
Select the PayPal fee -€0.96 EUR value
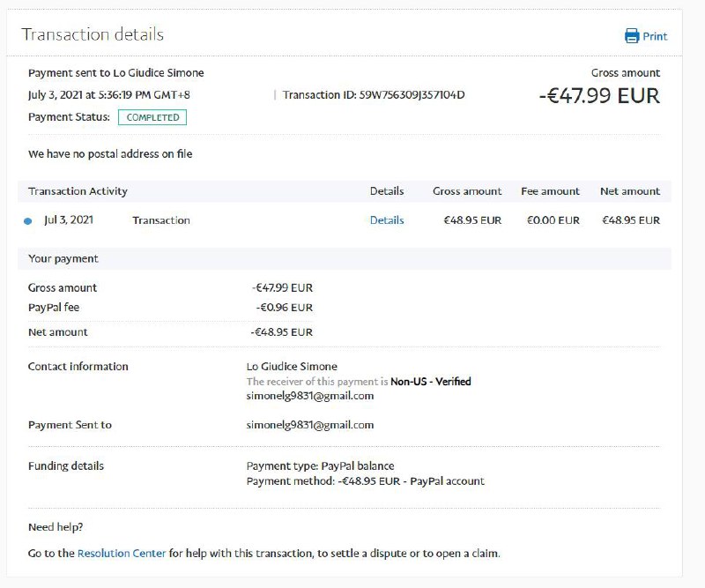[x=284, y=308]
